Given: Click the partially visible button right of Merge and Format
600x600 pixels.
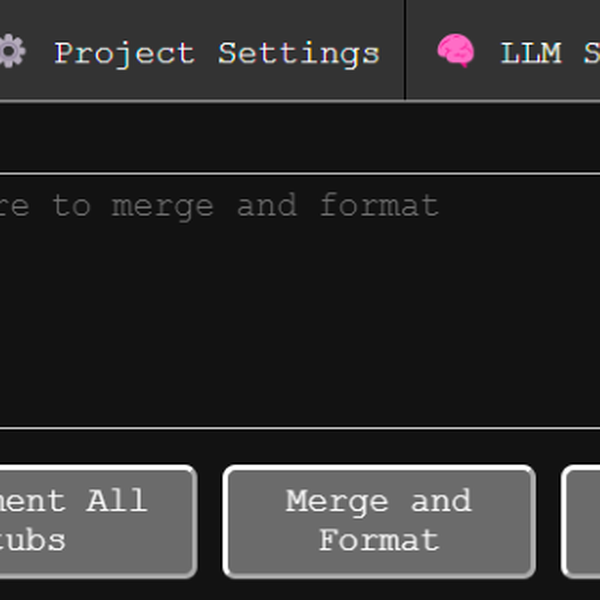Looking at the screenshot, I should coord(582,521).
